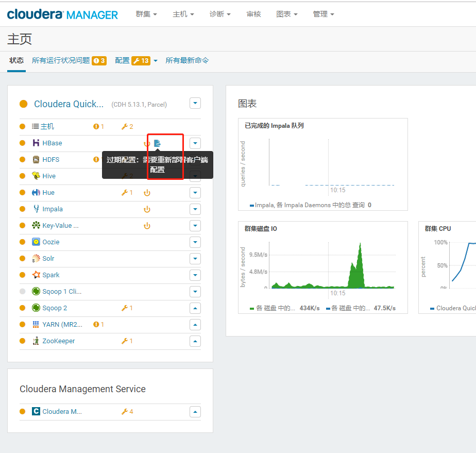Screen dimensions: 476x453
Task: Click the cluster orange health status dot
Action: click(x=23, y=104)
